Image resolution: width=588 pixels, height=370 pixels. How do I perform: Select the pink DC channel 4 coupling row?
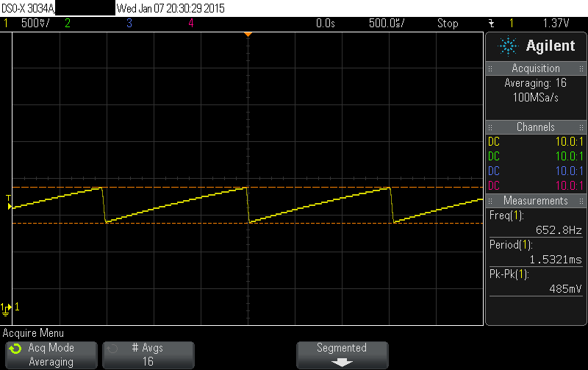click(536, 186)
